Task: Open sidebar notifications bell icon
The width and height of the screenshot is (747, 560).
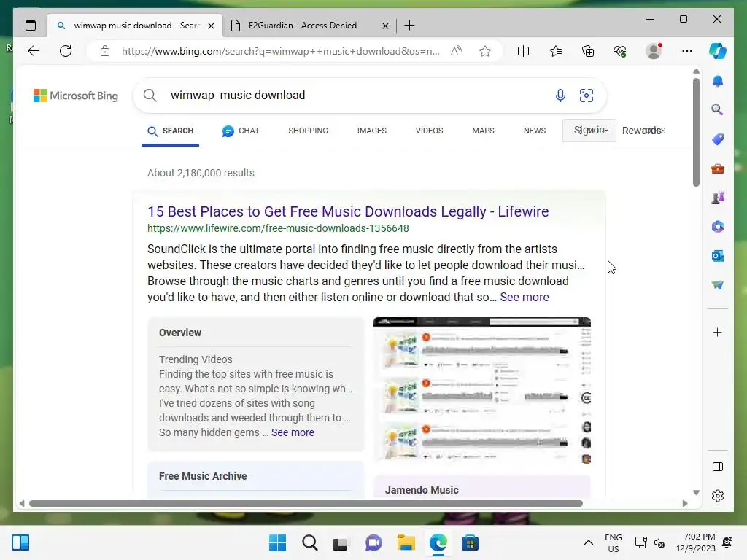Action: (718, 81)
